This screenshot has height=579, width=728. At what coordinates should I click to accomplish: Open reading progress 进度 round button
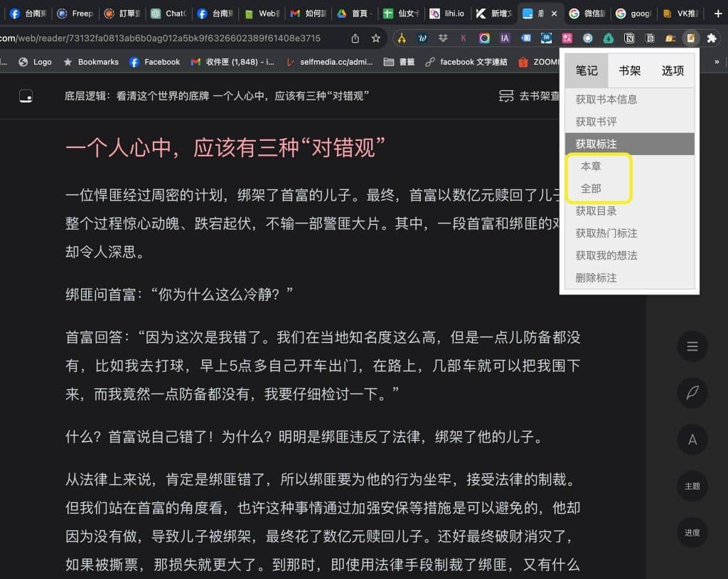(692, 532)
